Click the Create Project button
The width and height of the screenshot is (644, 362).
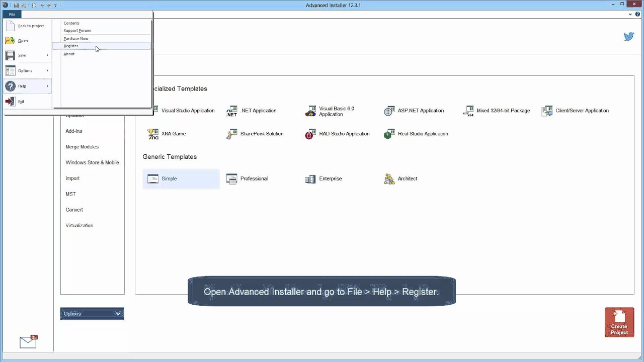(x=619, y=322)
